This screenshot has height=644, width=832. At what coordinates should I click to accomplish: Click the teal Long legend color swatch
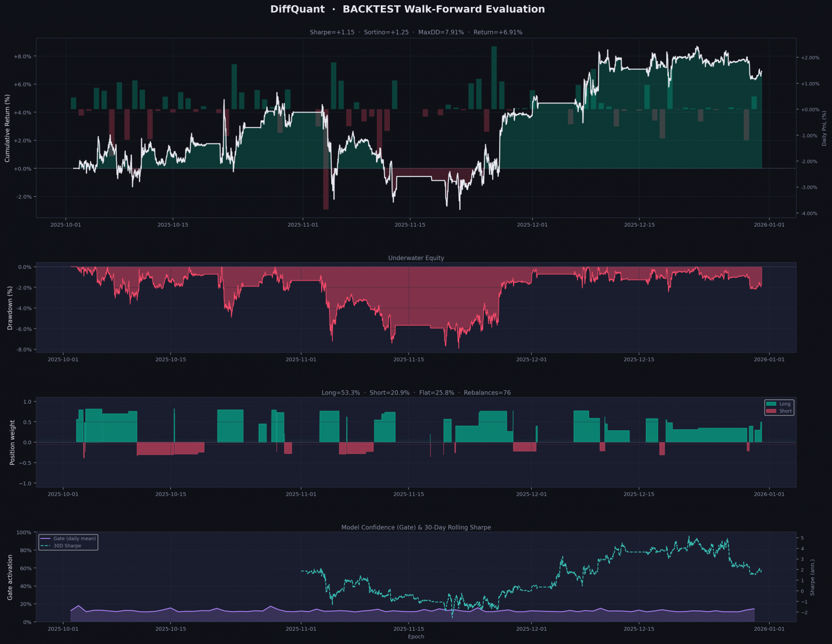772,404
